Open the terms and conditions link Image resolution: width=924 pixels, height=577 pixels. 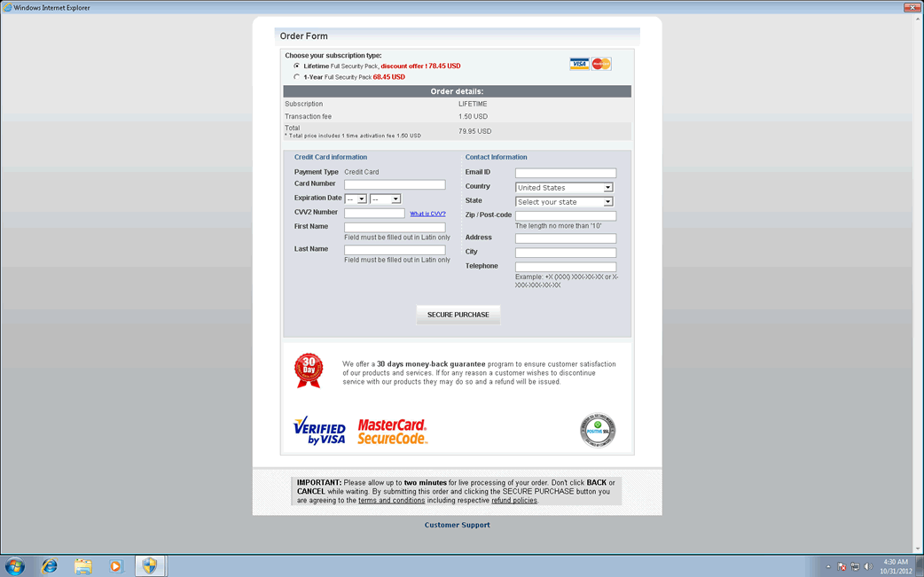coord(391,501)
